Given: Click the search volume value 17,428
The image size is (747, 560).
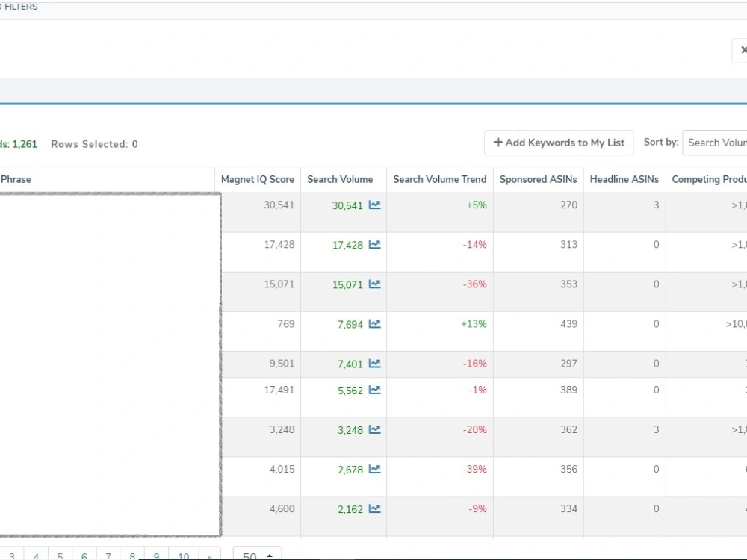Looking at the screenshot, I should pos(347,245).
